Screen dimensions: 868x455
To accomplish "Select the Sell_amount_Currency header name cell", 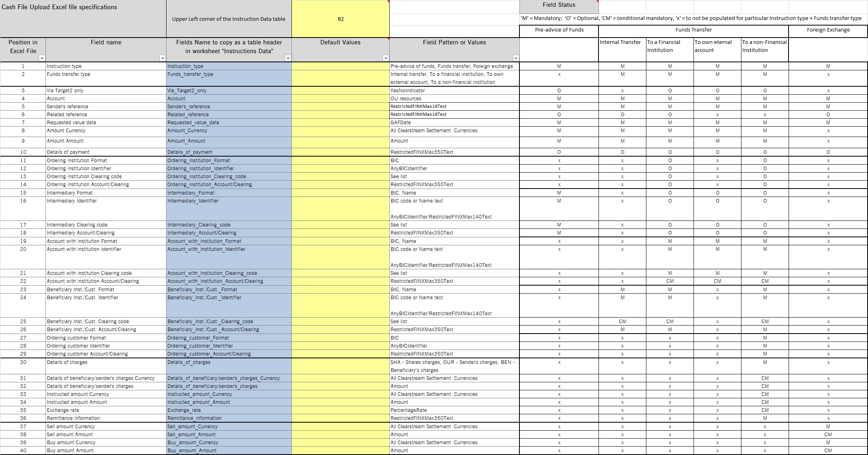I will click(x=229, y=427).
